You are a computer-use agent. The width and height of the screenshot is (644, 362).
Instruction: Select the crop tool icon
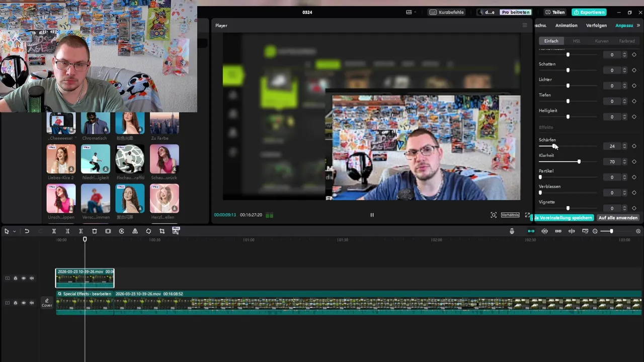(162, 231)
